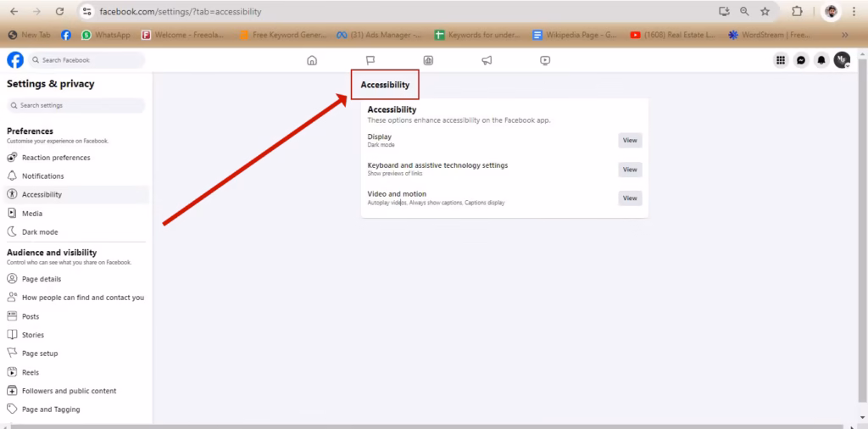Open the notifications bell icon

(821, 60)
